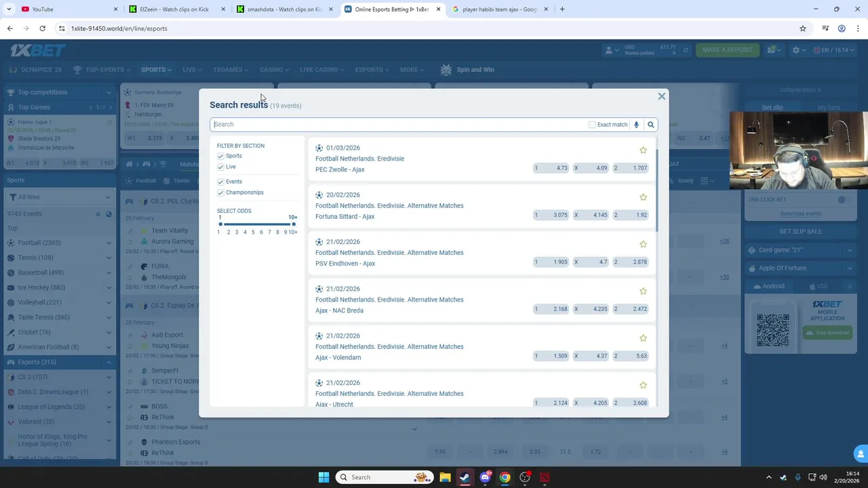Favorite the PEC Zwolle - Ajax match star

pos(643,150)
